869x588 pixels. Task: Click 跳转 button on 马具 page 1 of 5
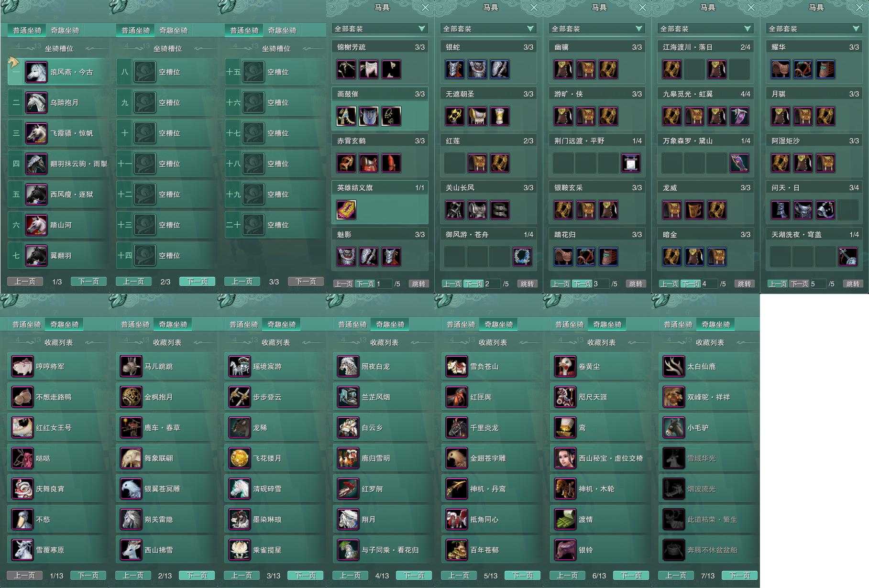[x=418, y=284]
